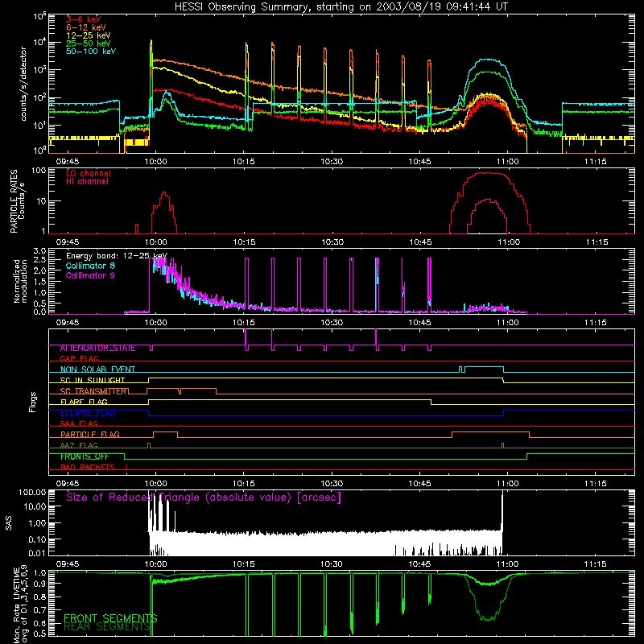The width and height of the screenshot is (644, 644).
Task: Select the Collimator 8 legend label
Action: pos(91,266)
